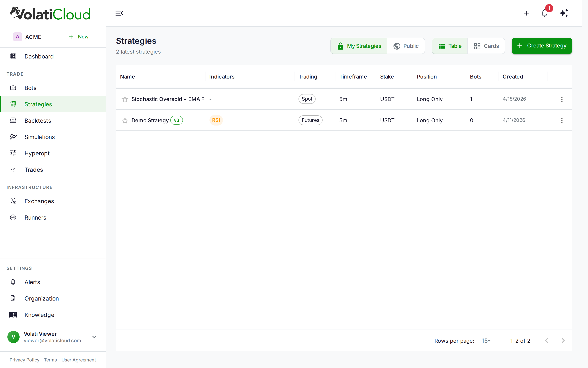Switch to My Strategies filter
Screen dimensions: 588x368
coord(359,46)
